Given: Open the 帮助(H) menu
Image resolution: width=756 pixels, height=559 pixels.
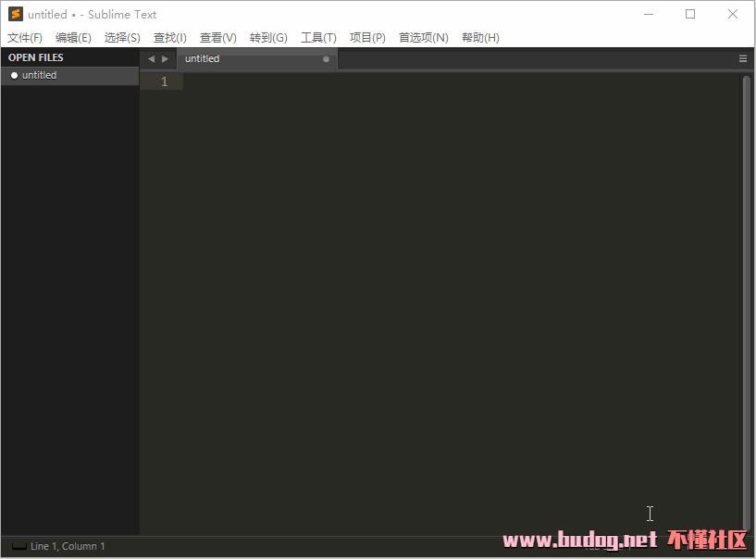Looking at the screenshot, I should coord(480,38).
